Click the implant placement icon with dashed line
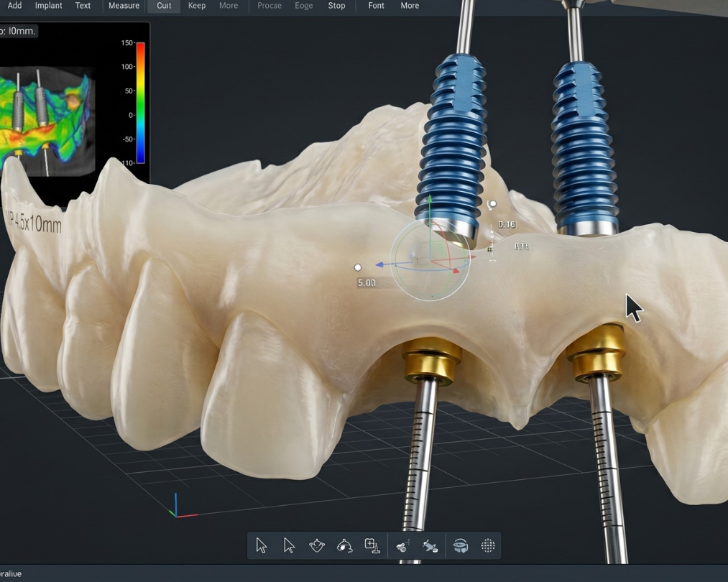Image resolution: width=728 pixels, height=582 pixels. (x=402, y=546)
